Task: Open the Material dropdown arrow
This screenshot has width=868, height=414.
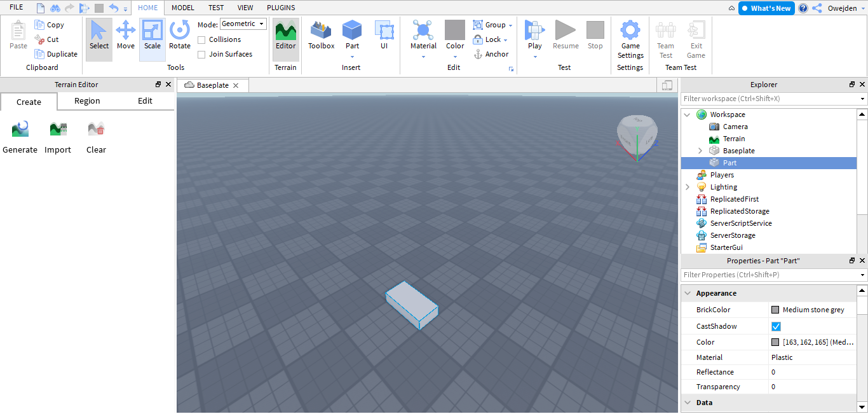Action: click(423, 57)
